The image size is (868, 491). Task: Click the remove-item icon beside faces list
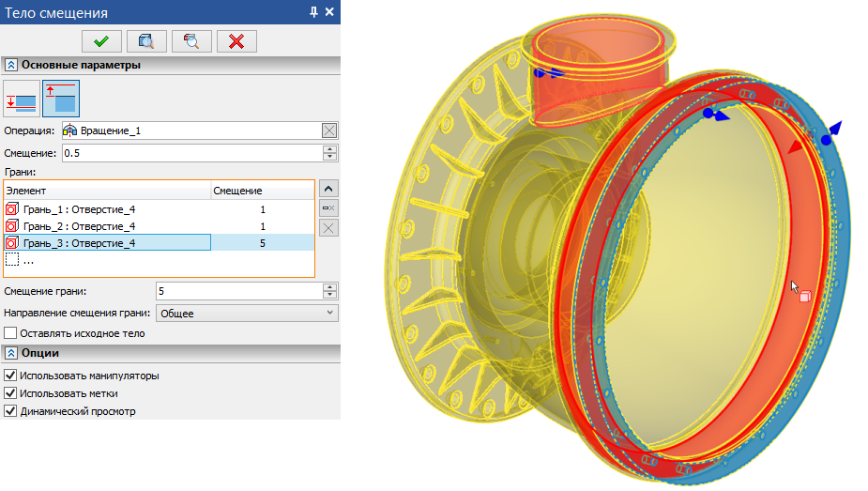[x=328, y=208]
